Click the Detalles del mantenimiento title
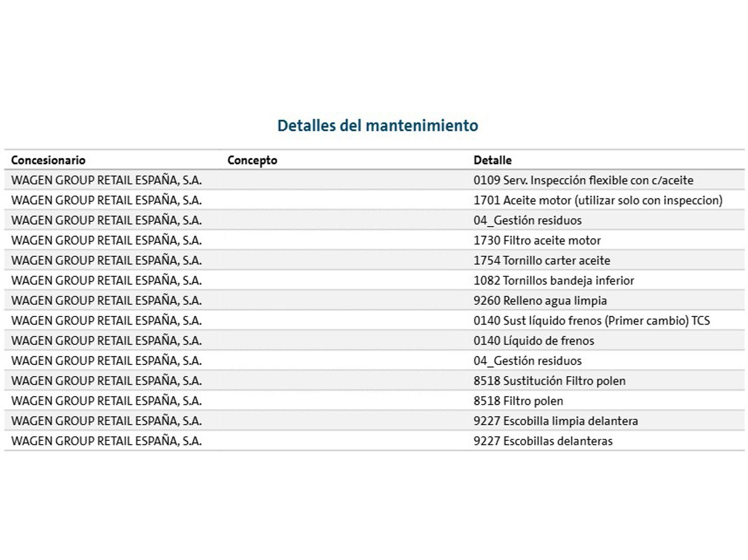Screen dimensions: 748x560 point(378,126)
